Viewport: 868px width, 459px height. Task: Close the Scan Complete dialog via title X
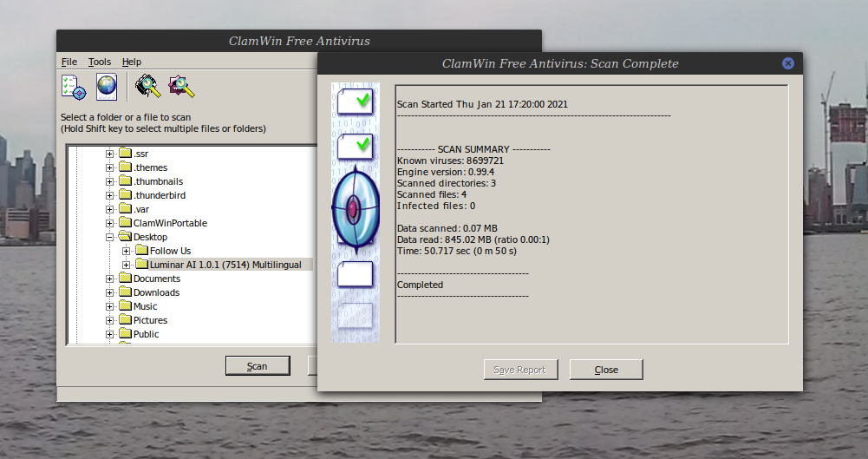click(x=788, y=63)
